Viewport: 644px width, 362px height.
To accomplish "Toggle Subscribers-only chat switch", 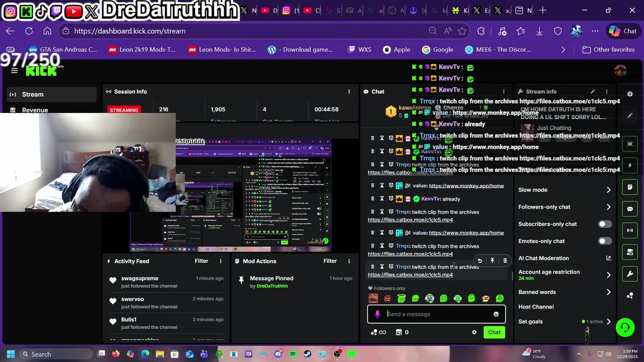I will (605, 224).
